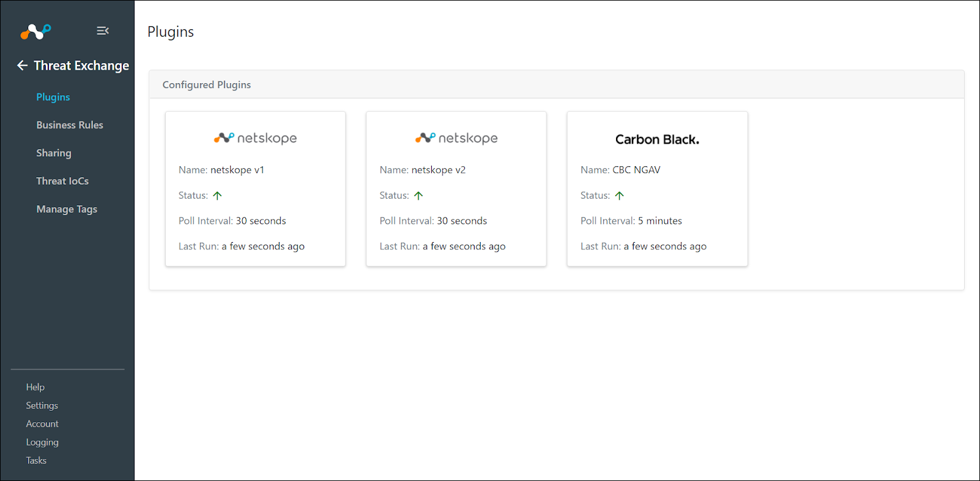
Task: Click the 'Plugins' page title
Action: [x=171, y=32]
